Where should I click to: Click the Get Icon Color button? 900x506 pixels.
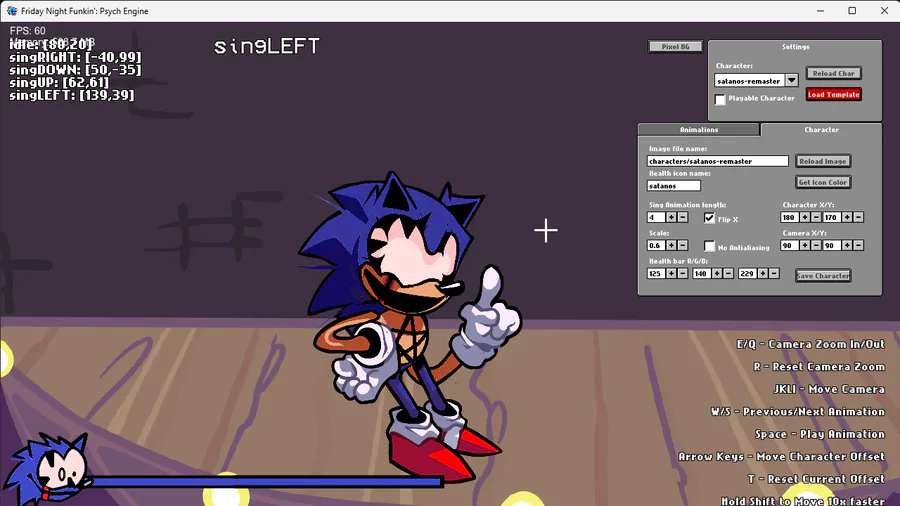tap(823, 182)
